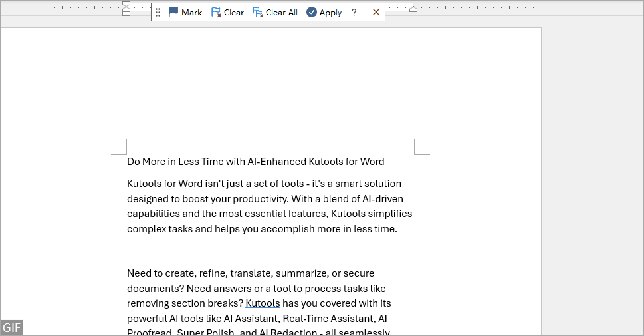Click the line 'designed to boost your productivity'
Viewport: 644px width, 336px height.
click(265, 199)
